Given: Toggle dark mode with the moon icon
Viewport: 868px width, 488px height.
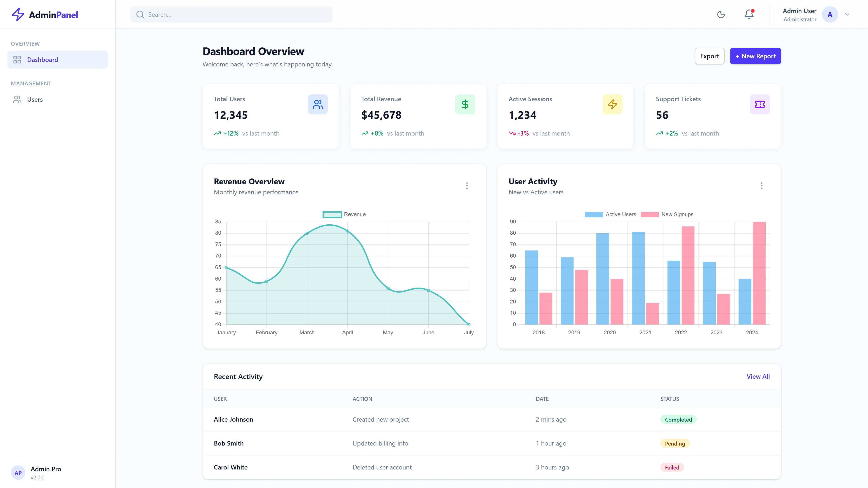Looking at the screenshot, I should pyautogui.click(x=721, y=14).
